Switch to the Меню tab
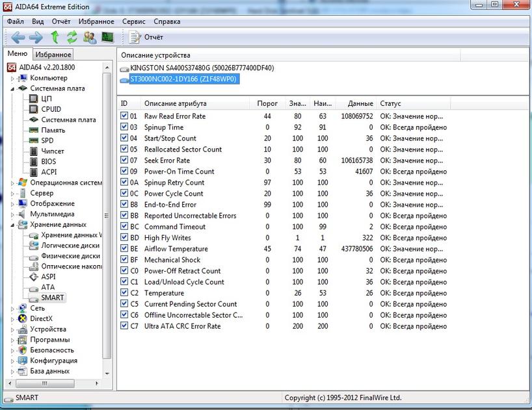This screenshot has height=410, width=532. 18,53
